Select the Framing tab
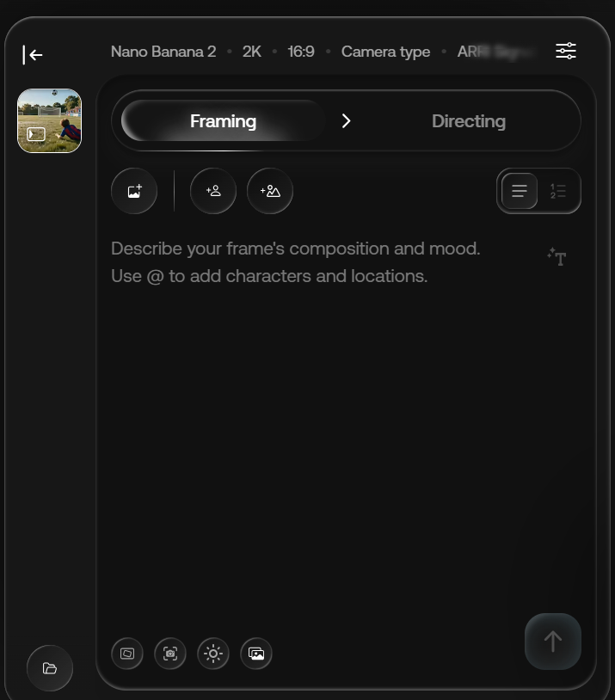The image size is (615, 700). point(223,121)
